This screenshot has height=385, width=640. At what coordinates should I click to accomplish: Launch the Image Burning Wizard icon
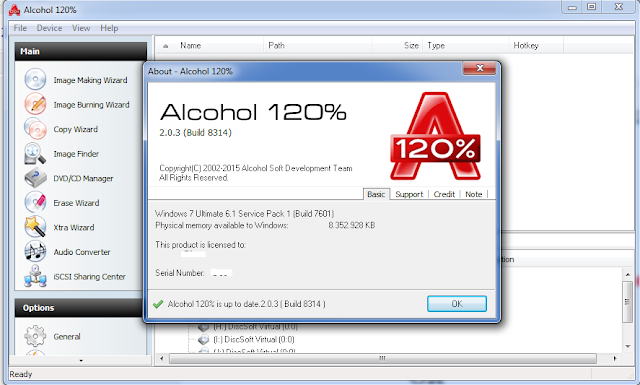pyautogui.click(x=35, y=104)
